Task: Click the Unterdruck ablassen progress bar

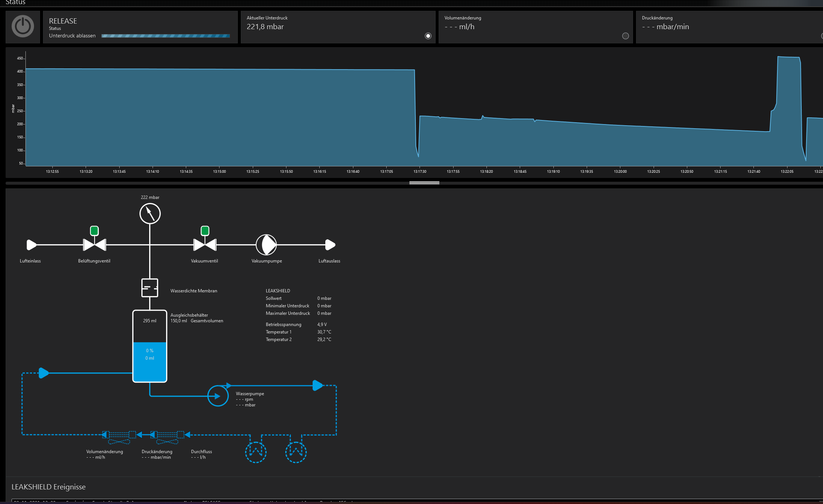Action: (166, 36)
